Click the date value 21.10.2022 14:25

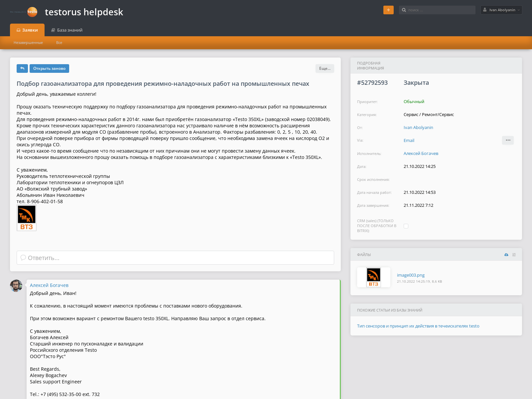pyautogui.click(x=420, y=166)
